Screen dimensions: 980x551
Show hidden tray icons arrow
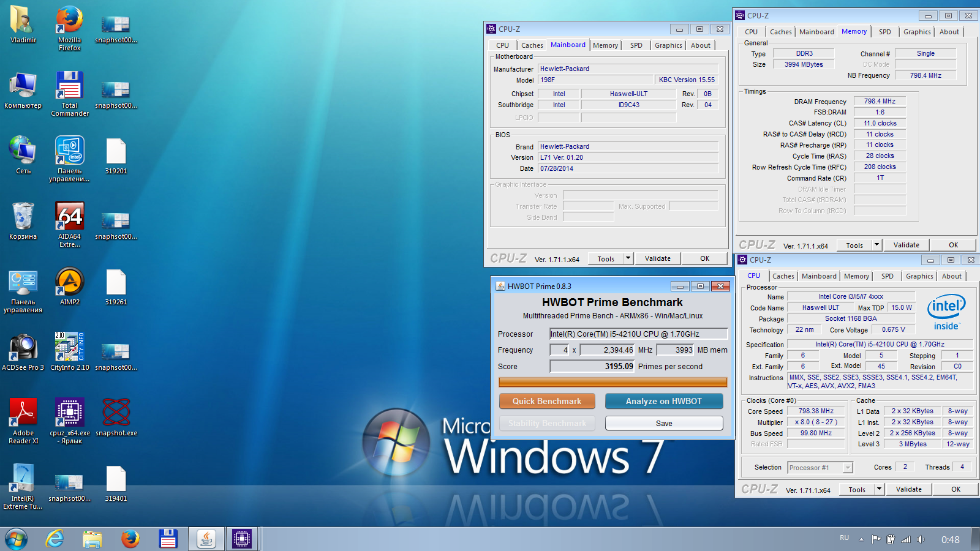(861, 539)
